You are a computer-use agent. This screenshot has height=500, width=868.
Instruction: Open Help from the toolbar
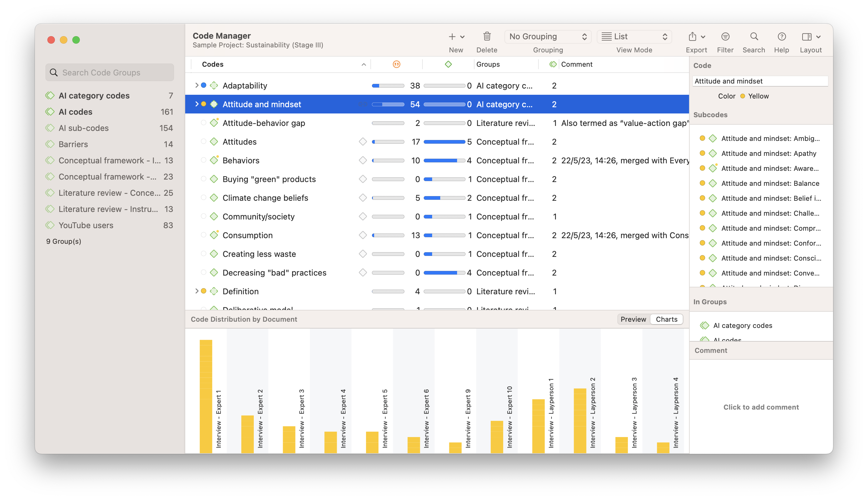tap(781, 36)
